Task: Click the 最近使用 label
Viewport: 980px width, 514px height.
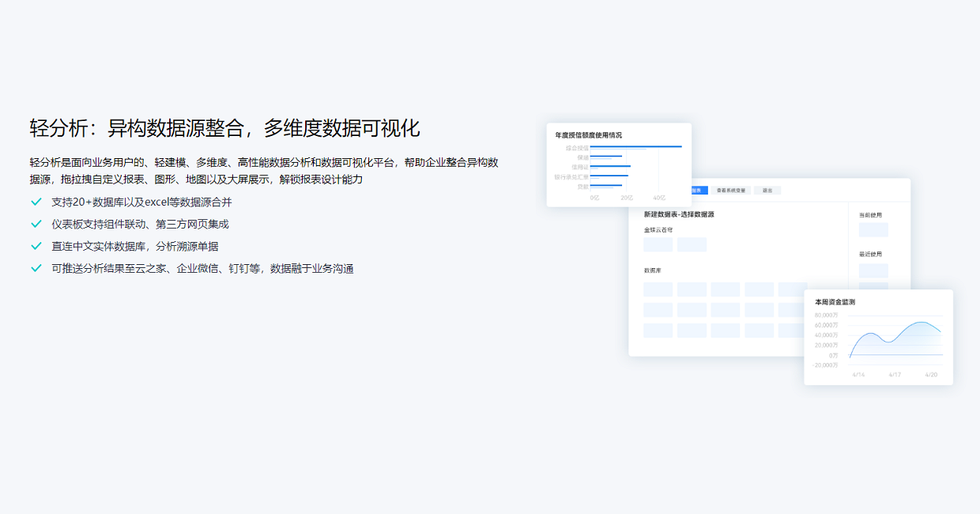Action: click(870, 254)
